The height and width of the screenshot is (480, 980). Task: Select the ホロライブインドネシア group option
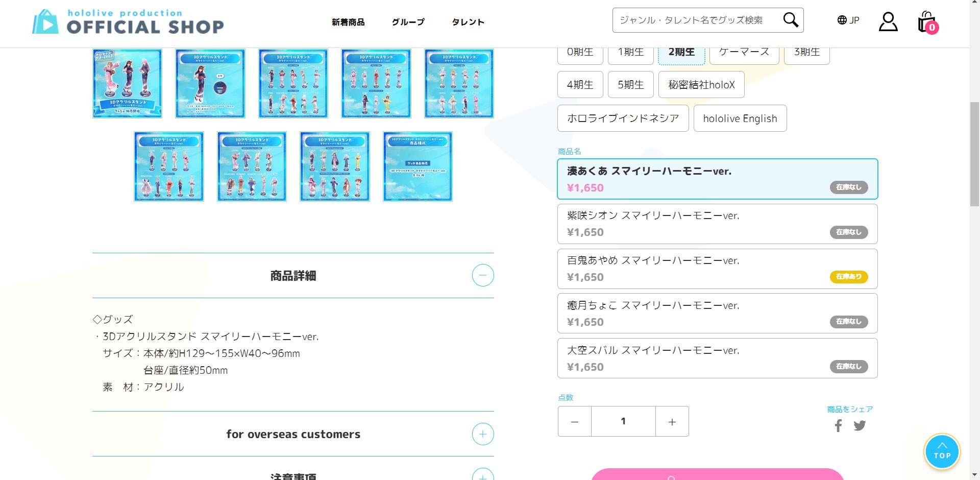[x=623, y=118]
